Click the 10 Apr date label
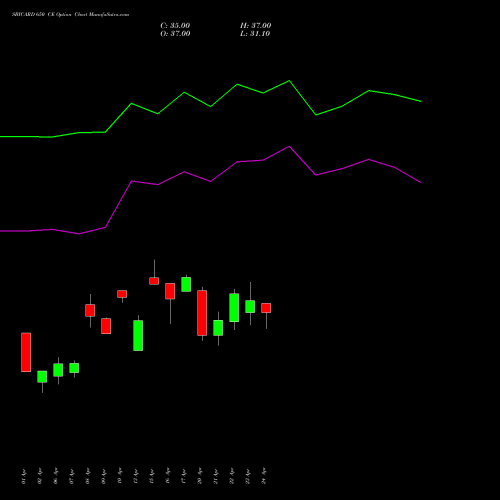The image size is (500, 500). coord(120,476)
